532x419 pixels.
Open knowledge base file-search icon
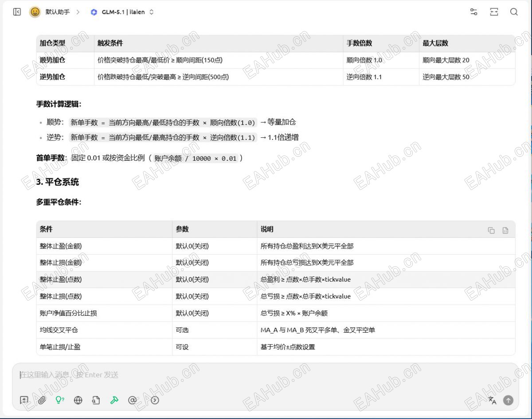pyautogui.click(x=96, y=400)
